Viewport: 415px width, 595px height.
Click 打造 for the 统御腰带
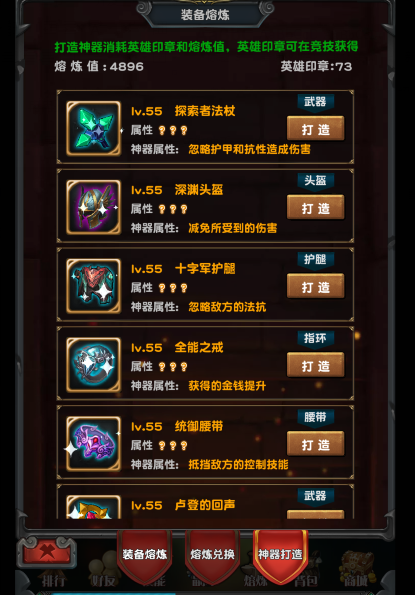(316, 444)
